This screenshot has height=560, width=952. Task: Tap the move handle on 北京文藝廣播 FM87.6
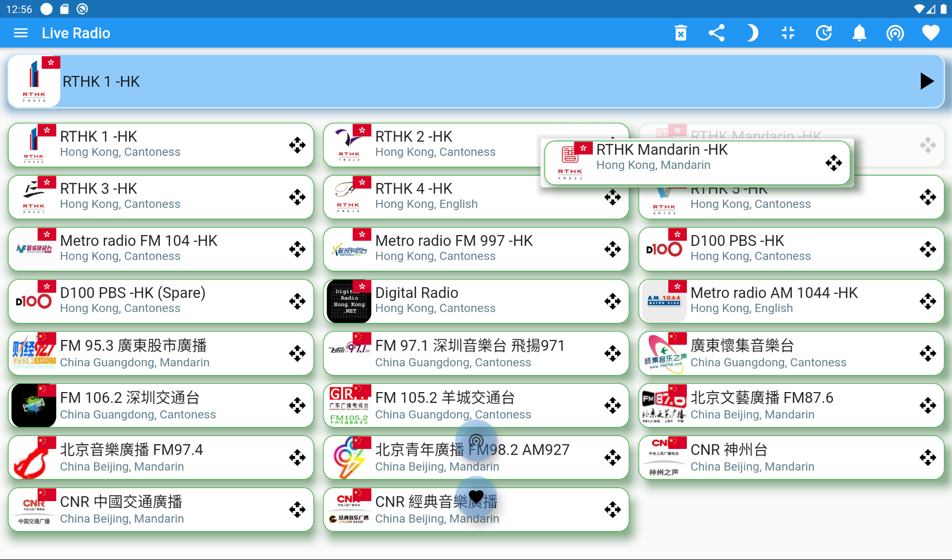(x=928, y=406)
